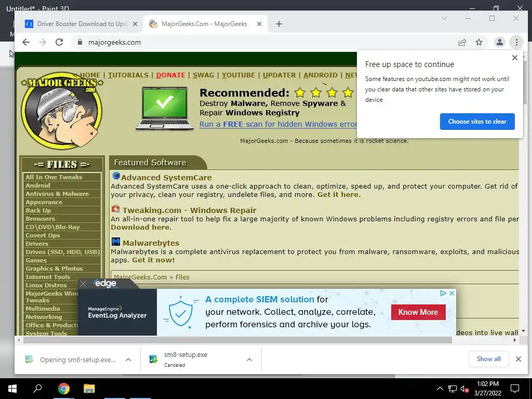Open the Malwarebytes title link

pos(151,243)
